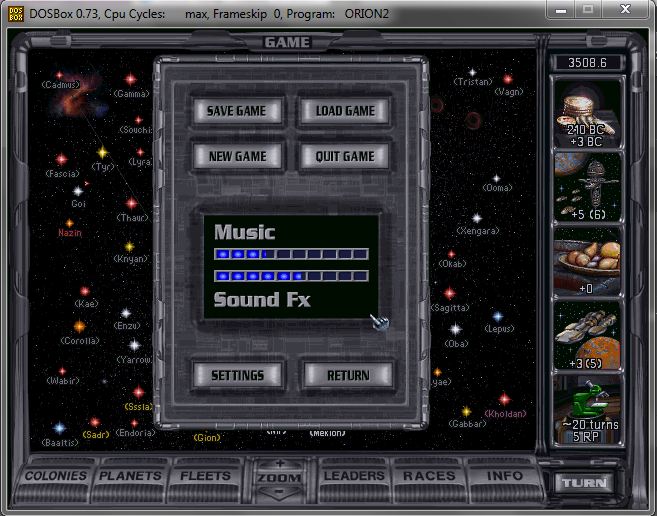The image size is (657, 516).
Task: Open the Settings screen
Action: pyautogui.click(x=238, y=375)
